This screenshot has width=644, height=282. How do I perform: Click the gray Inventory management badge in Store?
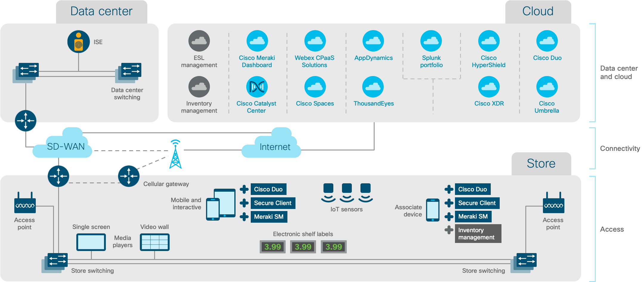point(478,234)
